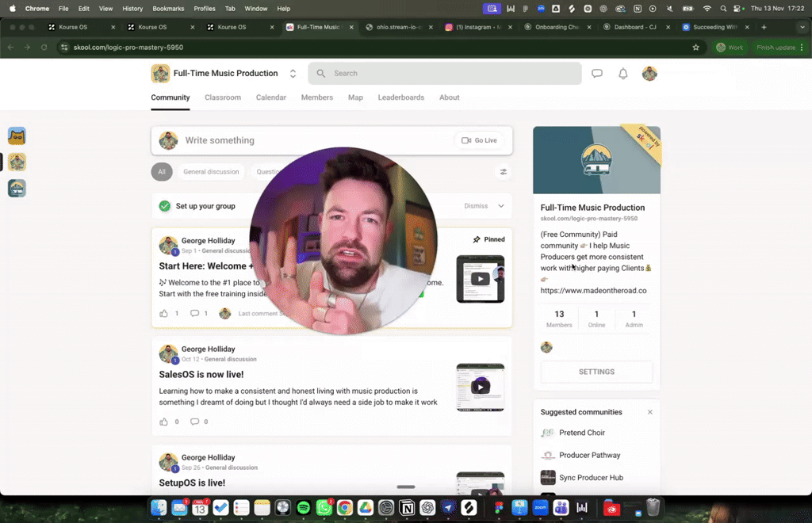Screen dimensions: 812x523
Task: Switch to the Instagram browser tab
Action: click(477, 27)
